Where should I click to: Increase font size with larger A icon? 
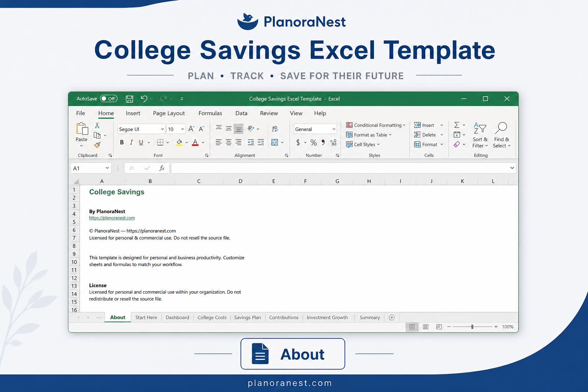click(x=192, y=129)
